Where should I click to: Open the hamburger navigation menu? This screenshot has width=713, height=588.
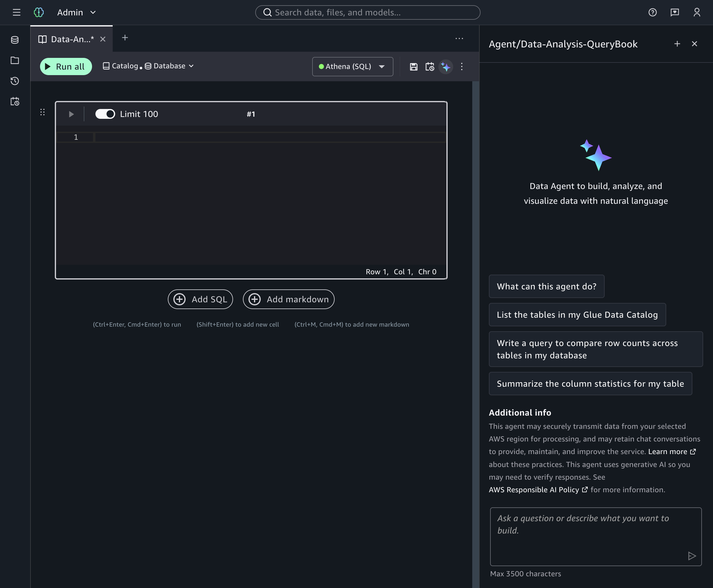pyautogui.click(x=17, y=13)
